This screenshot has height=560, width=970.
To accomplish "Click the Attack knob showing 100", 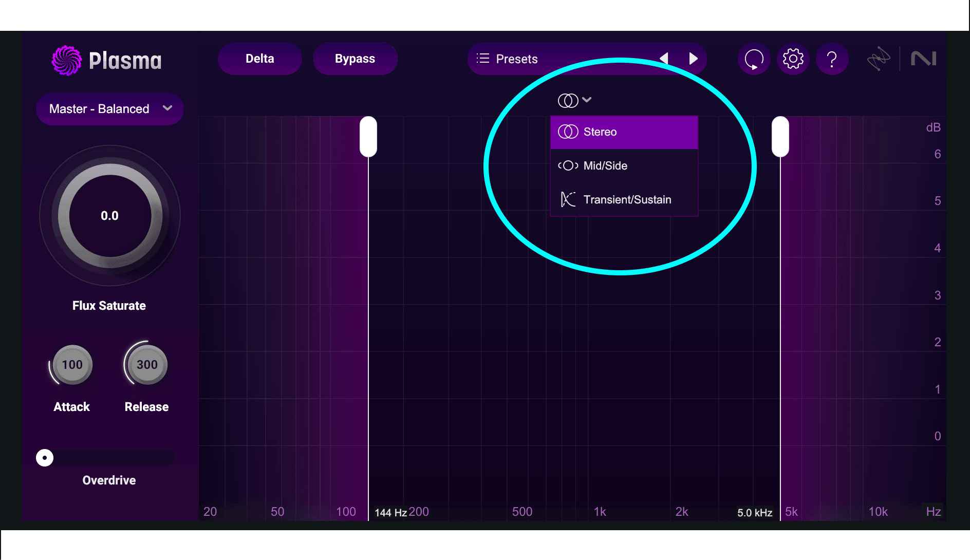I will [72, 365].
